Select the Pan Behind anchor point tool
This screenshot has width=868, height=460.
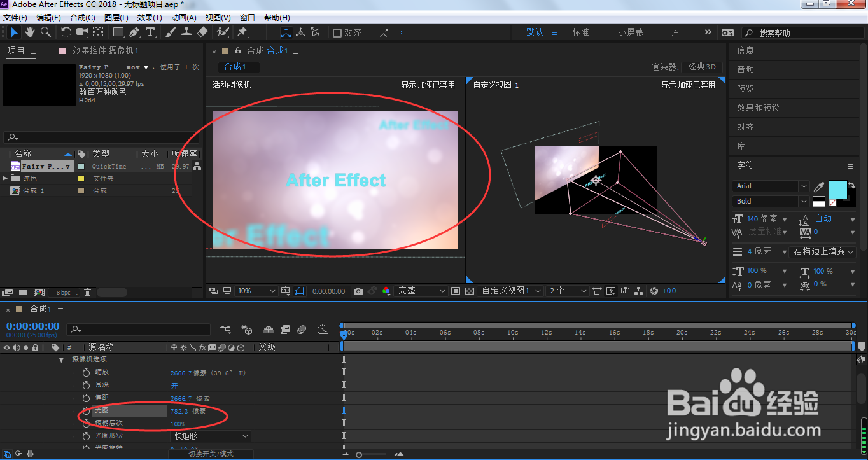[x=99, y=32]
